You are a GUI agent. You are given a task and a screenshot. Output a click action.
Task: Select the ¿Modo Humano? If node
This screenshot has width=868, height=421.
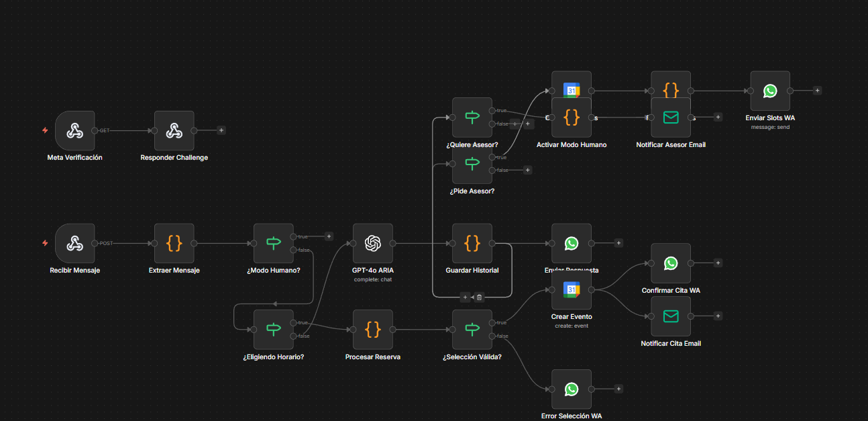click(273, 244)
